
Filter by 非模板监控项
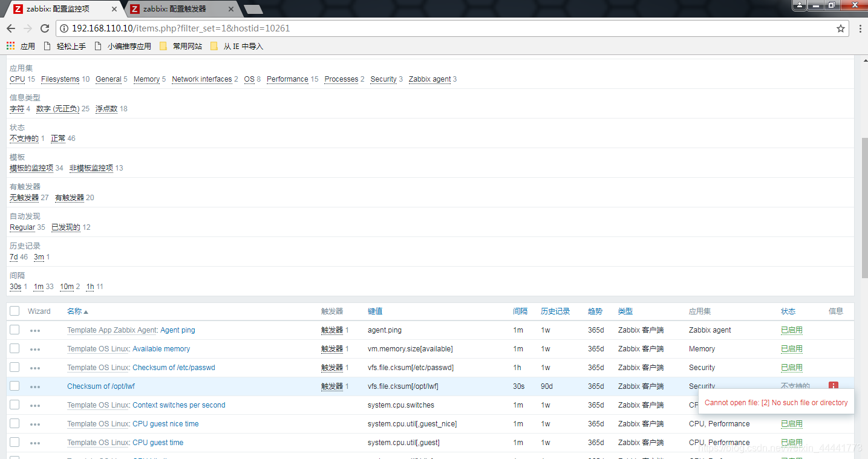click(x=91, y=168)
